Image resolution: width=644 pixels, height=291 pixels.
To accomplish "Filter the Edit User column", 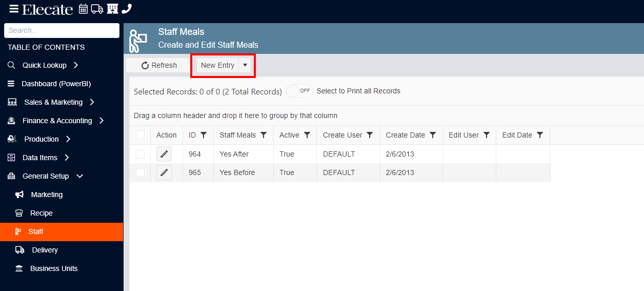I will click(487, 135).
